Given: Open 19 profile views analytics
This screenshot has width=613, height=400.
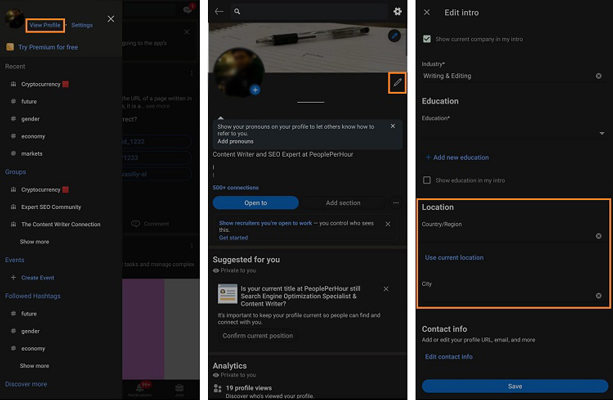Looking at the screenshot, I should 249,388.
